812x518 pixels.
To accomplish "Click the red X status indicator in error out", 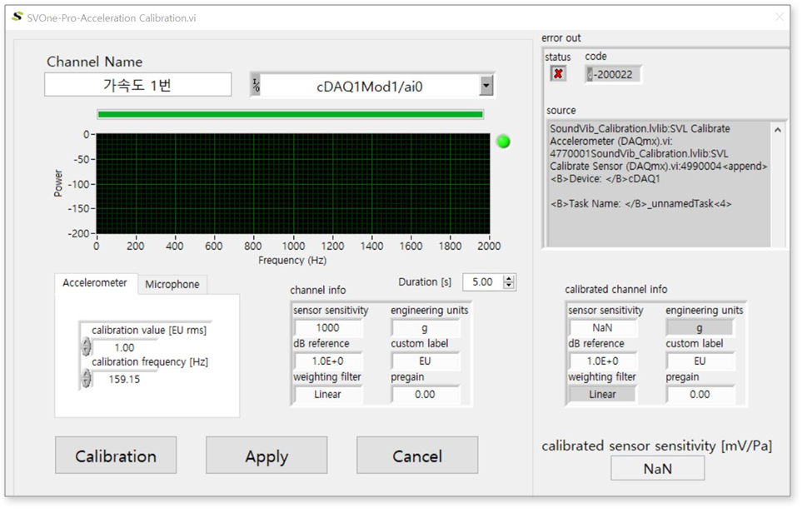I will pos(558,74).
